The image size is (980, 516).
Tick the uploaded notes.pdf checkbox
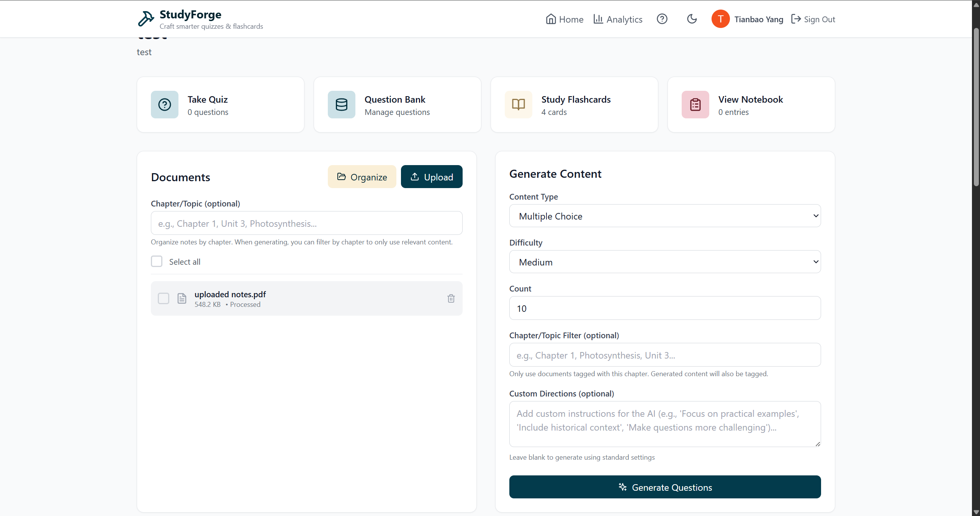164,298
